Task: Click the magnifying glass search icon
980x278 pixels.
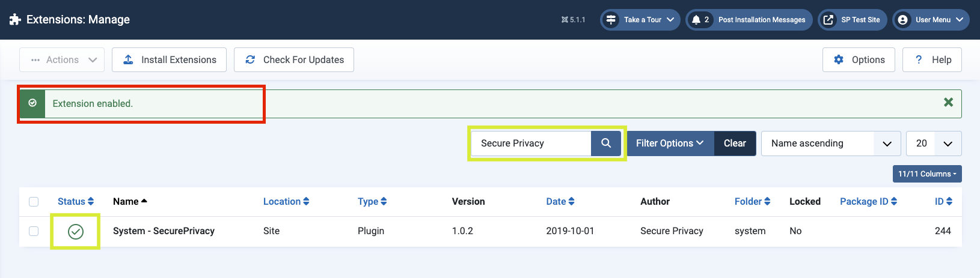Action: [x=606, y=144]
